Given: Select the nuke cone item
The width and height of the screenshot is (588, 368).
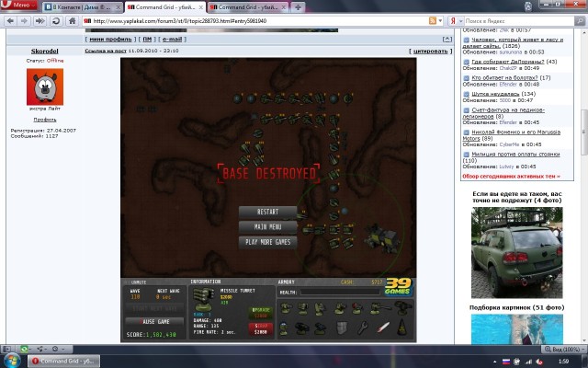Looking at the screenshot, I should pos(402,328).
